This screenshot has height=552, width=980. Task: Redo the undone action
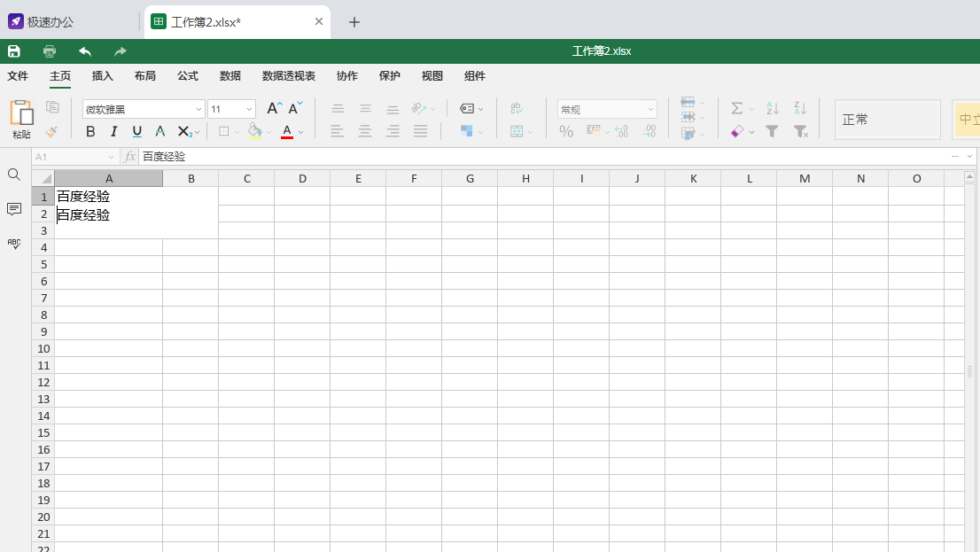(120, 51)
